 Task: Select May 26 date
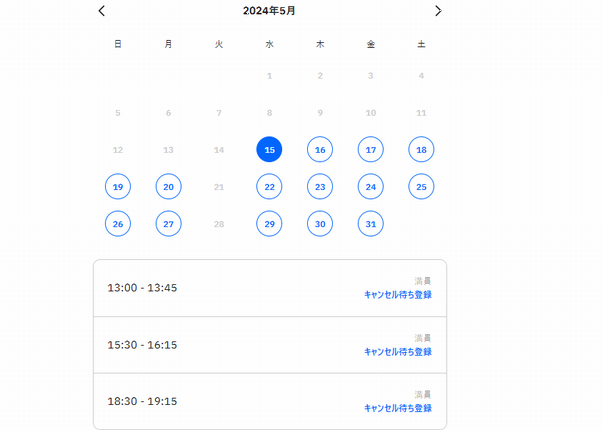[x=118, y=224]
